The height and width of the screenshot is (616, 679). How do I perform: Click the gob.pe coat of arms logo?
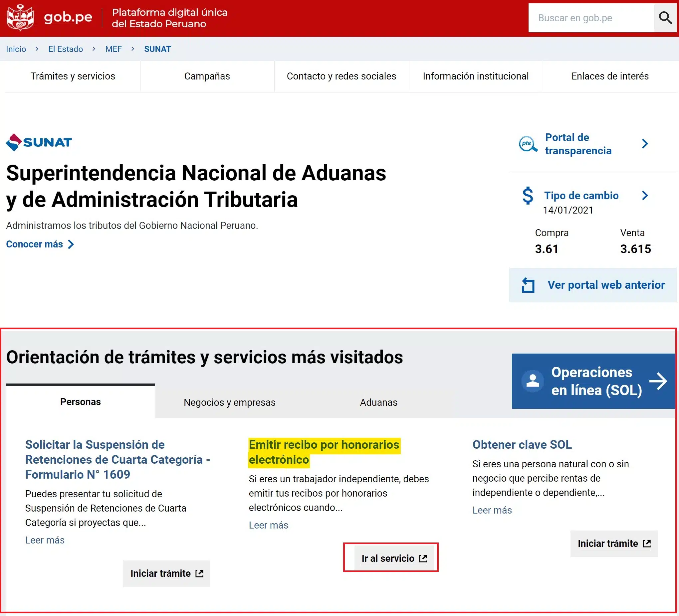point(20,18)
